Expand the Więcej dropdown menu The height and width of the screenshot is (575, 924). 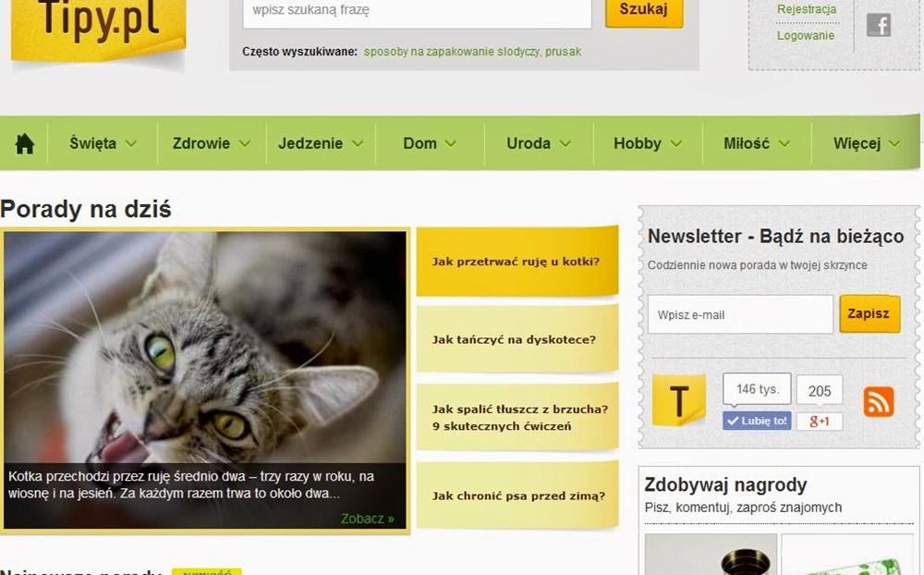[866, 143]
